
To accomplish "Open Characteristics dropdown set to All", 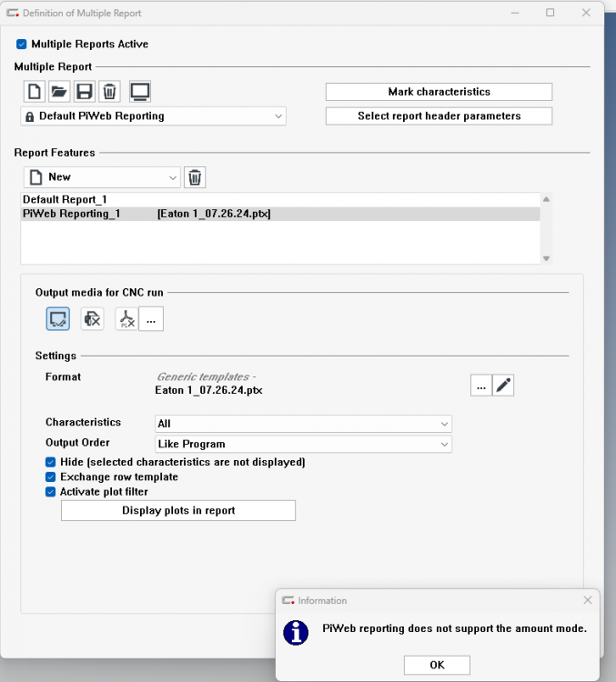I will 303,424.
